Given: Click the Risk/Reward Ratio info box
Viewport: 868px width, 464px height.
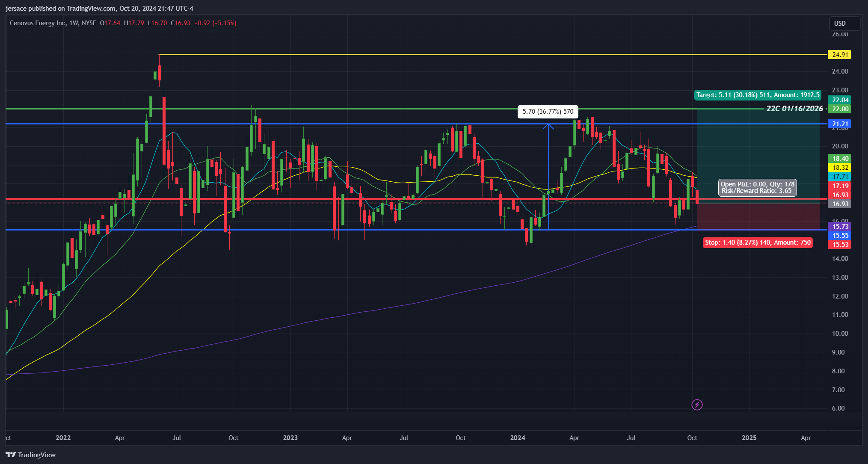Looking at the screenshot, I should click(757, 188).
